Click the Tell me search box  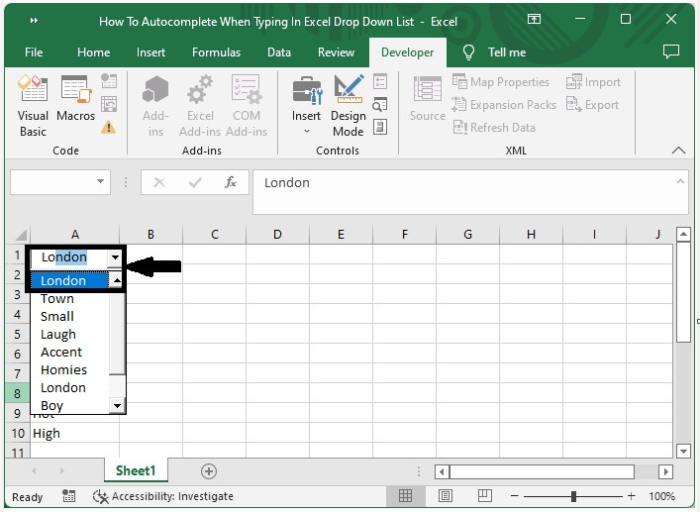pos(494,52)
